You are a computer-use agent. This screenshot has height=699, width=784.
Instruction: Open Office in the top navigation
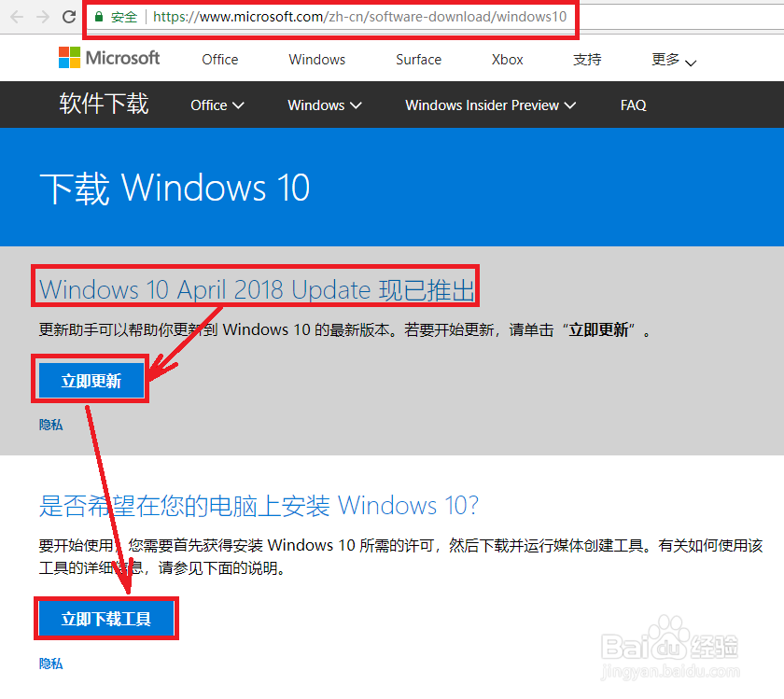pyautogui.click(x=220, y=60)
